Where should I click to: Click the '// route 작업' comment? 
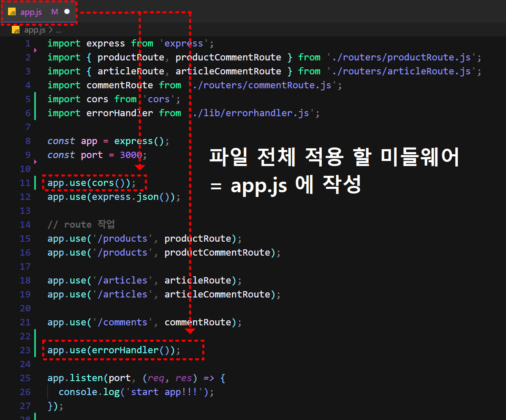81,225
